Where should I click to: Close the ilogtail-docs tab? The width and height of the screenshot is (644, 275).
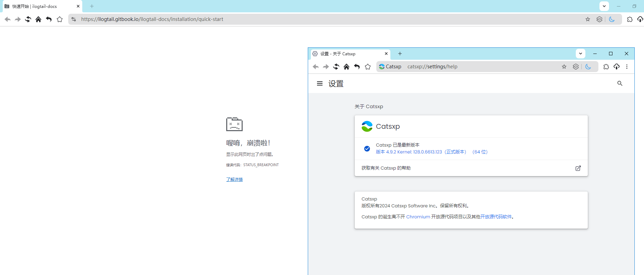pyautogui.click(x=78, y=6)
